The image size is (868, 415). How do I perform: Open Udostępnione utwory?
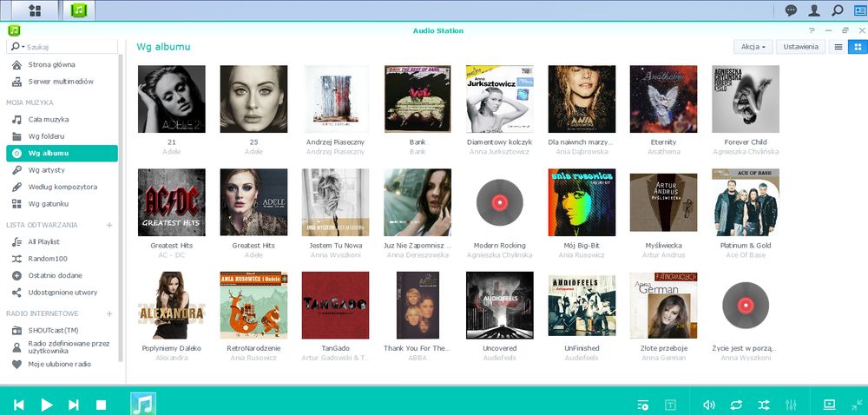[62, 293]
